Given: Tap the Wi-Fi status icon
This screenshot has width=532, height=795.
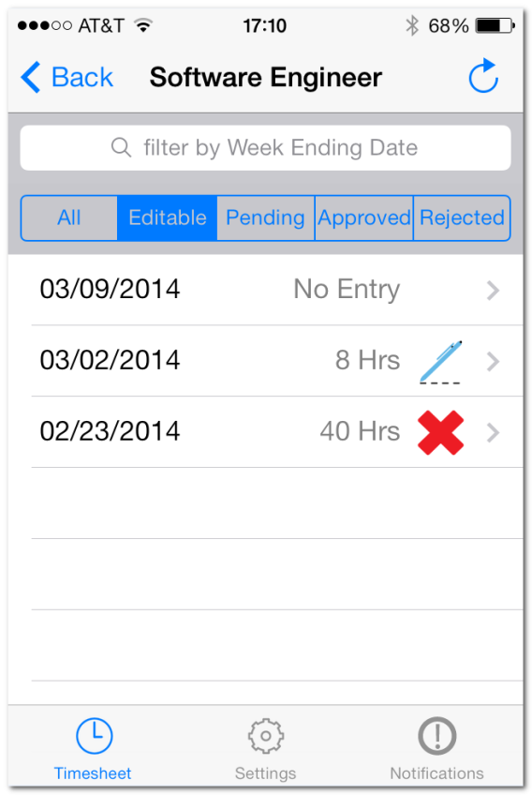Looking at the screenshot, I should coord(143,24).
